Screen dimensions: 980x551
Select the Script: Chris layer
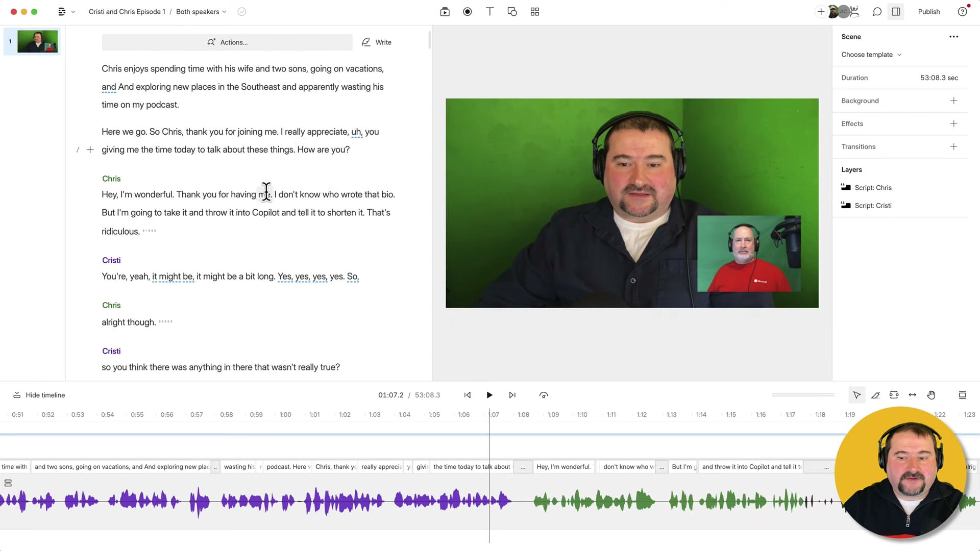coord(873,187)
